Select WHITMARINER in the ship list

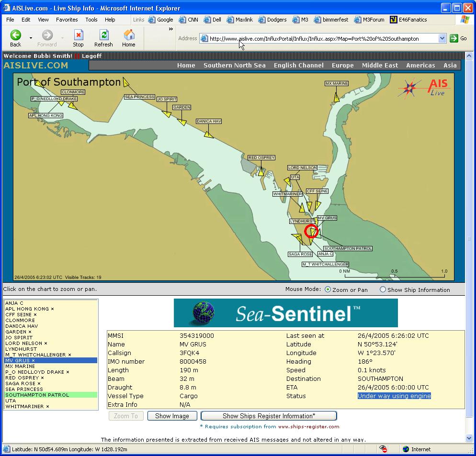tap(51, 407)
